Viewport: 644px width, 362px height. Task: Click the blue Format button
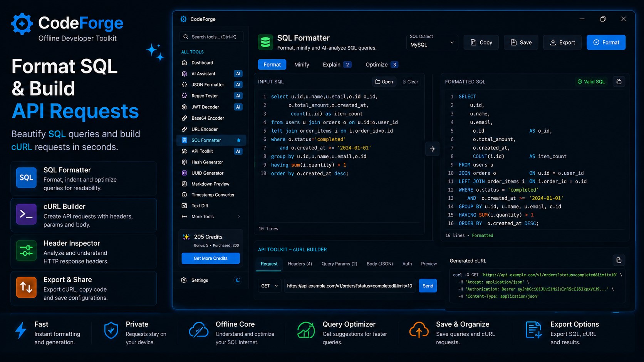click(x=606, y=42)
